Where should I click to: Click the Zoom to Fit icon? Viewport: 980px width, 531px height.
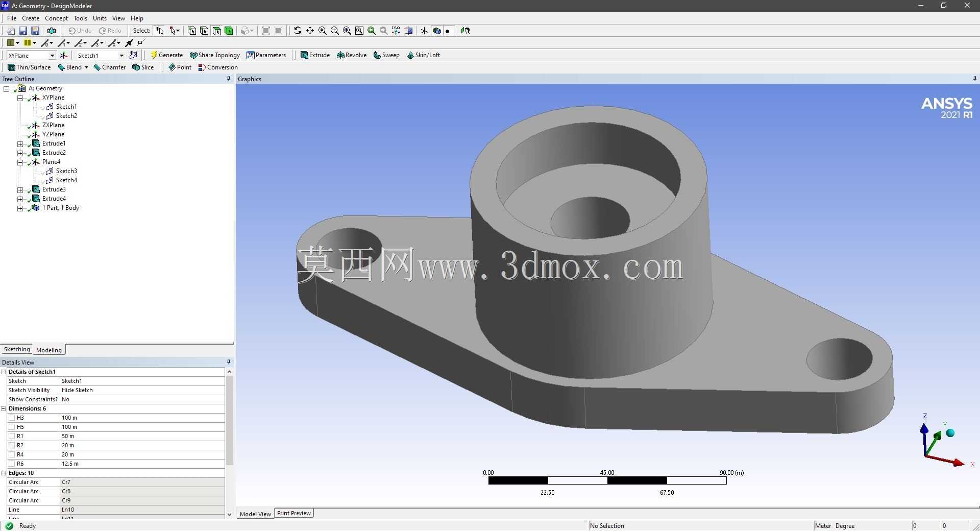point(347,31)
